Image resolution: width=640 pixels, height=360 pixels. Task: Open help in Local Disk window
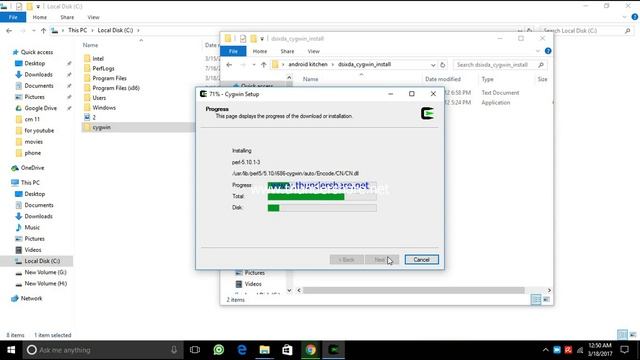[x=635, y=17]
